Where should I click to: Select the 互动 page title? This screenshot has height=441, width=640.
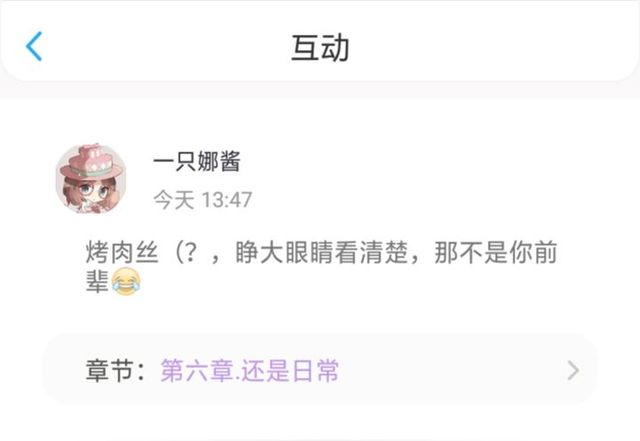(320, 48)
